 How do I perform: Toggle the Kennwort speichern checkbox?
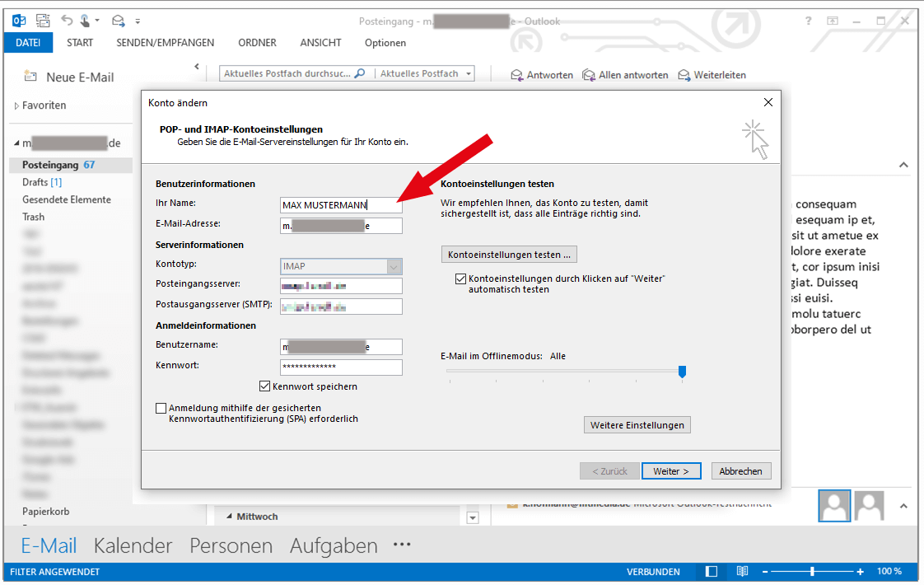[x=265, y=386]
